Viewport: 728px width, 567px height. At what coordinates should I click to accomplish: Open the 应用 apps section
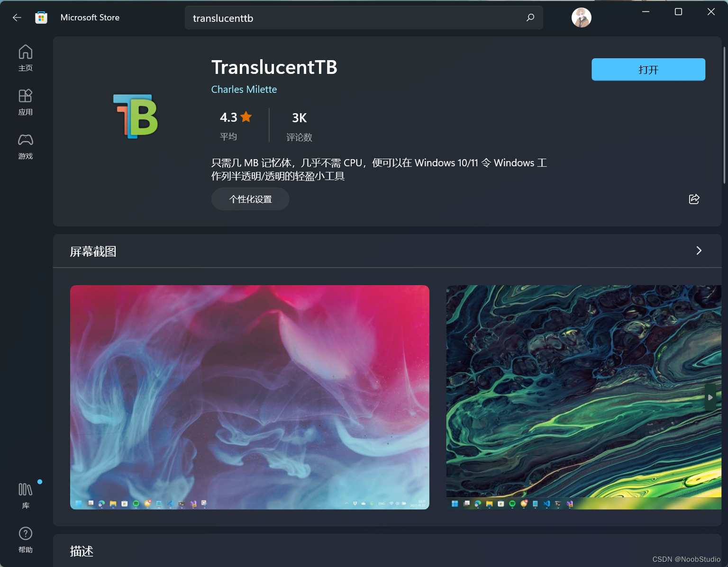tap(26, 102)
